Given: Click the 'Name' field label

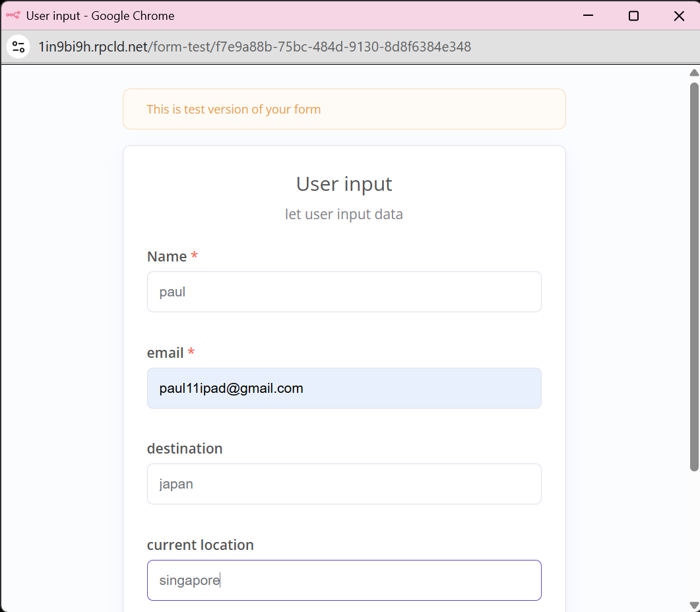Looking at the screenshot, I should point(166,256).
